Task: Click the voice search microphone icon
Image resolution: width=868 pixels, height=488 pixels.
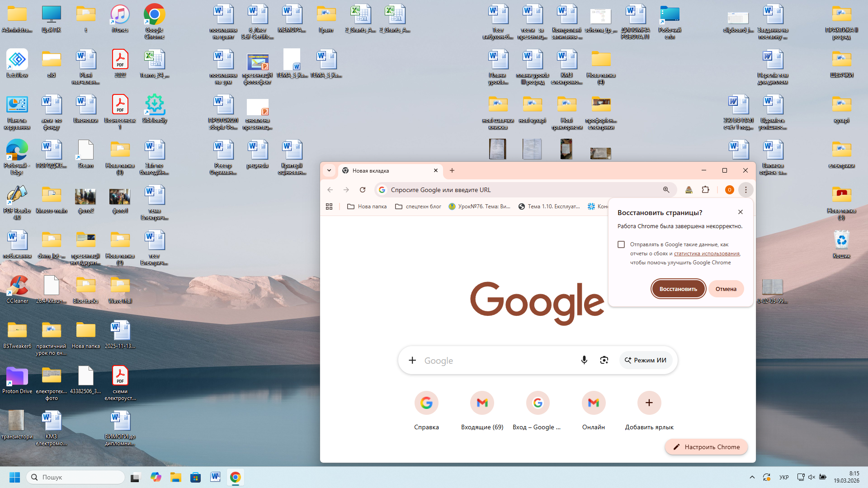Action: pyautogui.click(x=584, y=360)
